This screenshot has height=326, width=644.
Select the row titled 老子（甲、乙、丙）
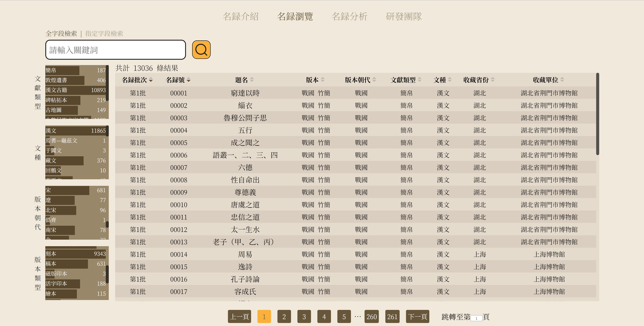pos(355,242)
